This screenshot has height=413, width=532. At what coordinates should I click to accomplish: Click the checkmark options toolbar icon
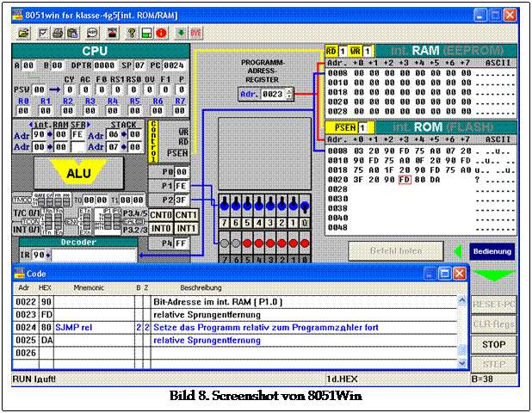[x=43, y=34]
